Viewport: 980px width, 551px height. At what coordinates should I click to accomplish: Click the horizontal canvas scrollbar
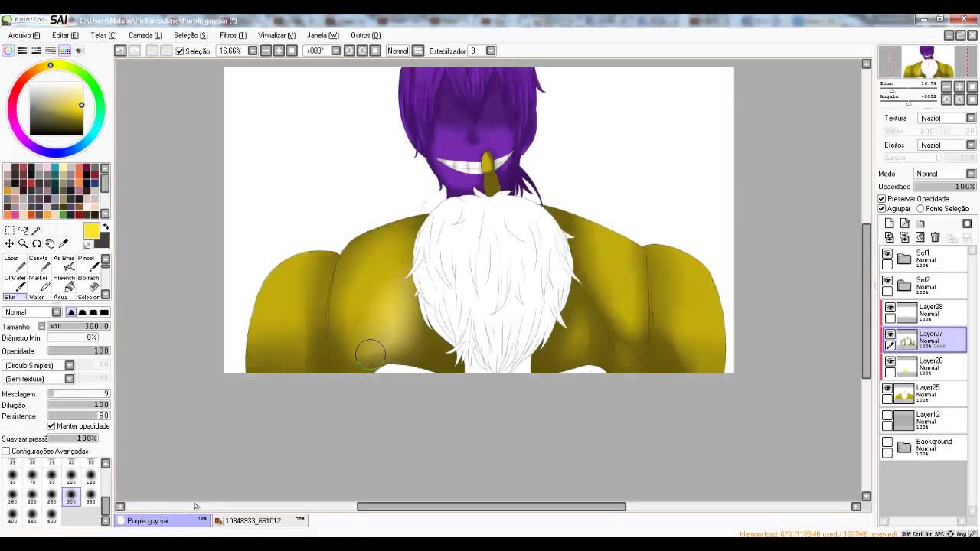tap(491, 507)
